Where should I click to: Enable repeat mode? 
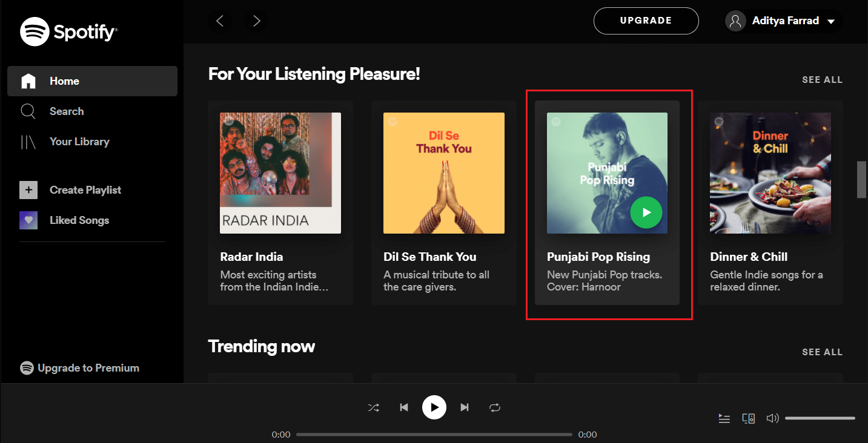(x=495, y=407)
